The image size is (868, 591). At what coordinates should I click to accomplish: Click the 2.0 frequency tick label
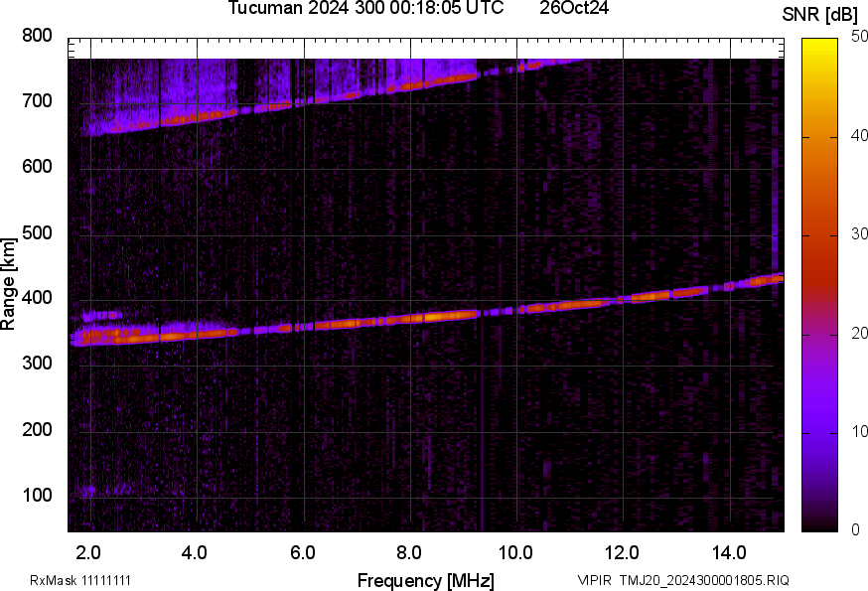coord(88,552)
